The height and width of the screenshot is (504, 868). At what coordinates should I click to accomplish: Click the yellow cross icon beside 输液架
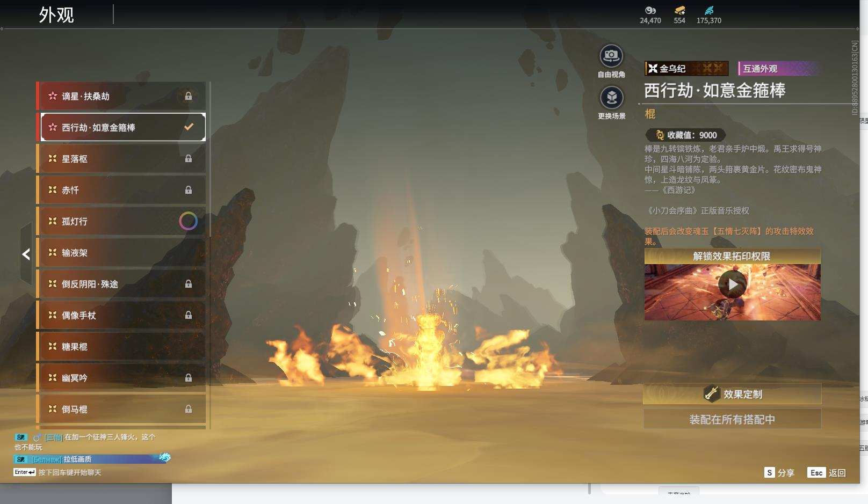53,252
